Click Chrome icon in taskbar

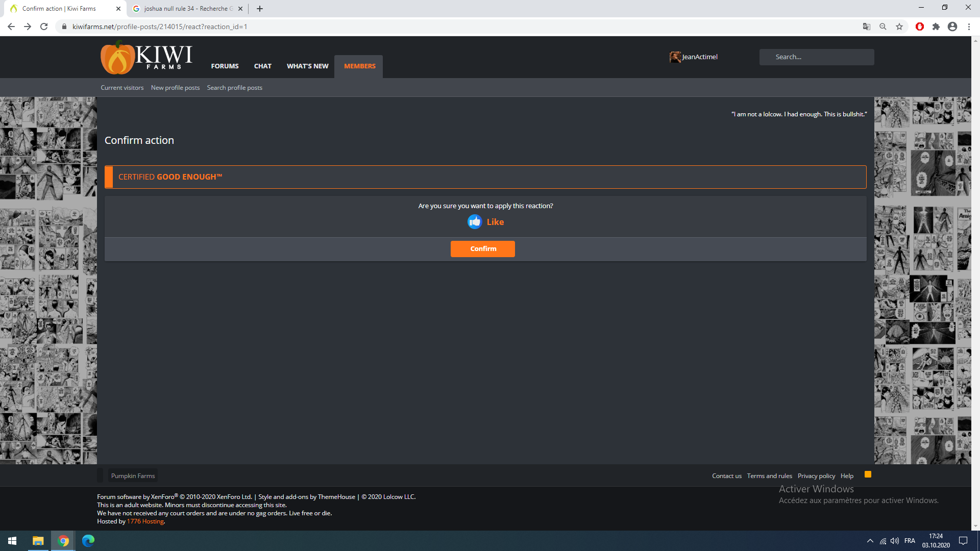(x=63, y=541)
